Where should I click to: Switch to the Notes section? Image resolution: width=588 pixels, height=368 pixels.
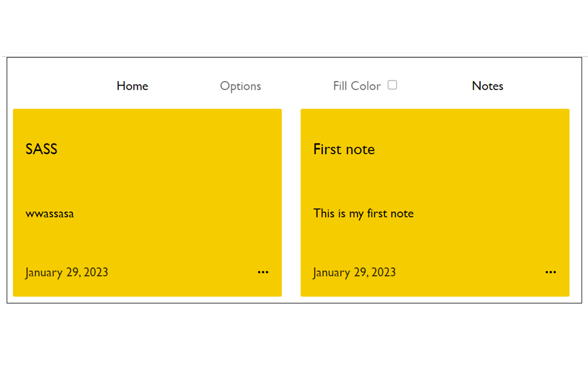(x=487, y=86)
